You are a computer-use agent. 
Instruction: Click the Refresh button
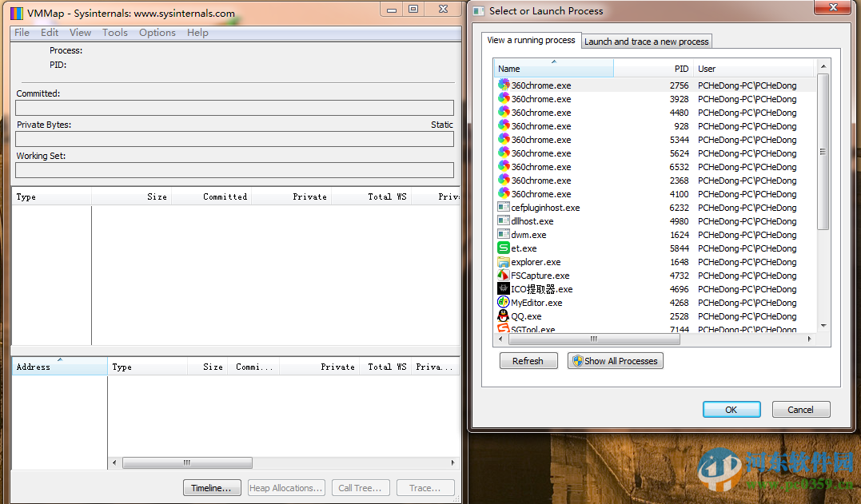click(528, 361)
